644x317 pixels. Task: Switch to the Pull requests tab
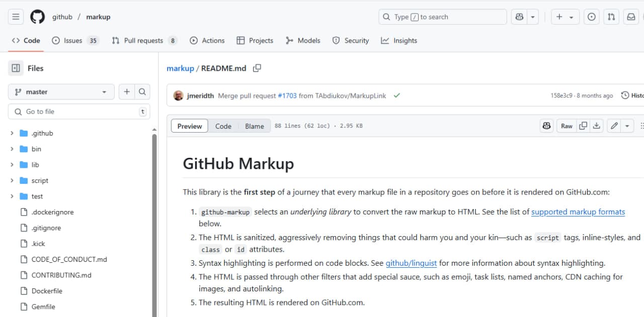click(x=144, y=41)
